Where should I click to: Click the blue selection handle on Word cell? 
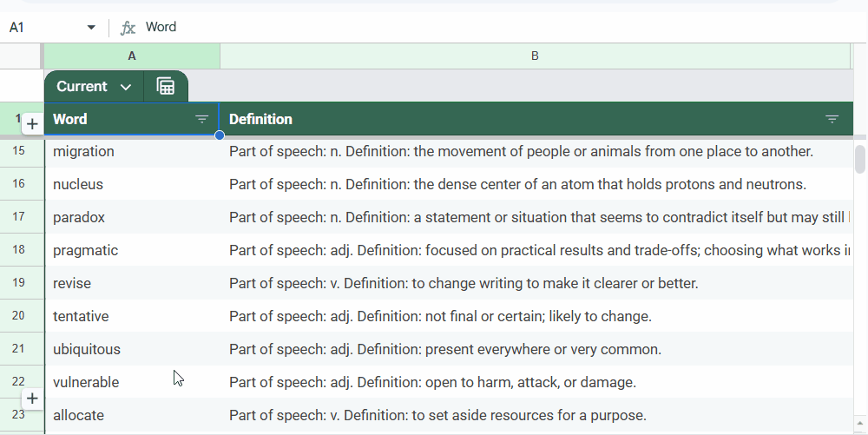(220, 135)
